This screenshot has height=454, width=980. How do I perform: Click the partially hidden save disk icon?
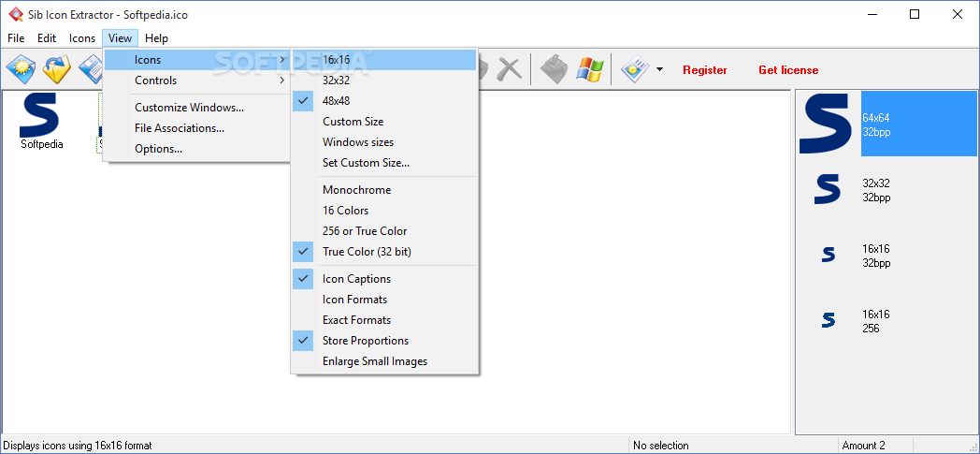tap(91, 68)
